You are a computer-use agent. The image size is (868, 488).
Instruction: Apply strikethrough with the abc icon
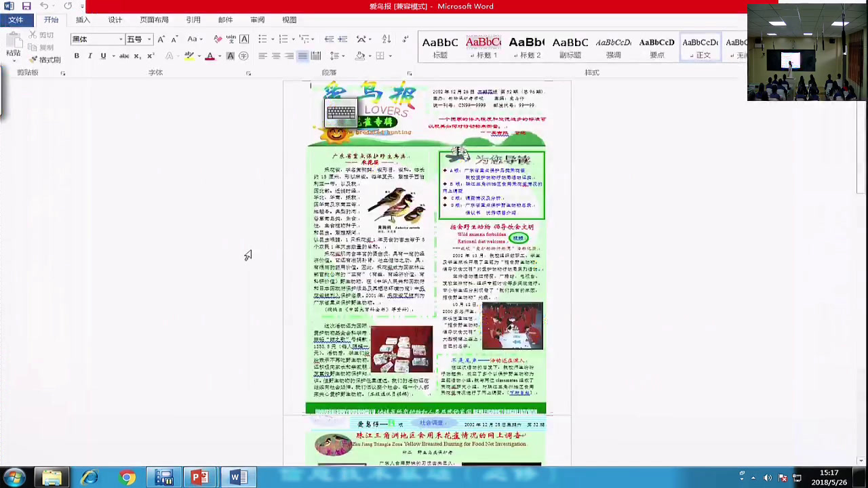tap(124, 56)
